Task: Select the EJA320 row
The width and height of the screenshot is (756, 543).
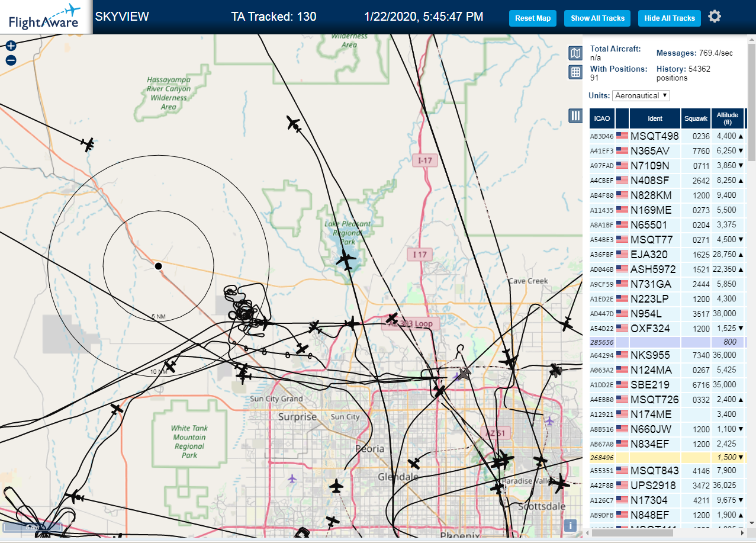Action: point(667,254)
